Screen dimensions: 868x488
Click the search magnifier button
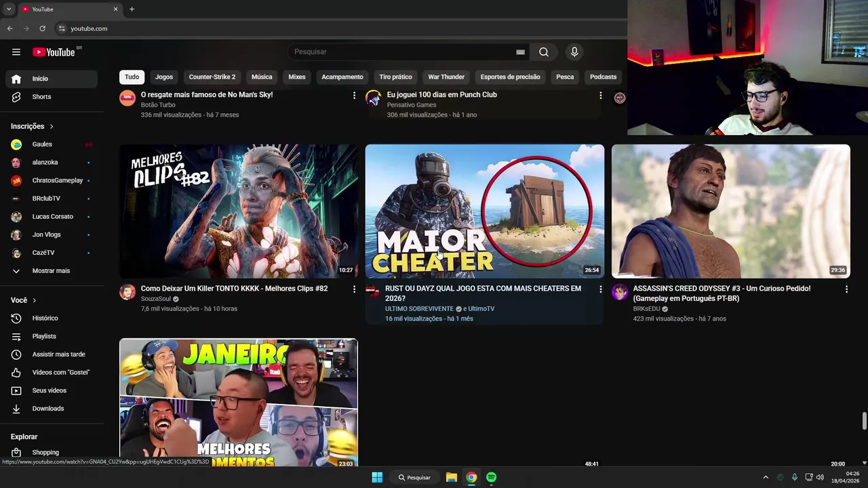(x=544, y=52)
